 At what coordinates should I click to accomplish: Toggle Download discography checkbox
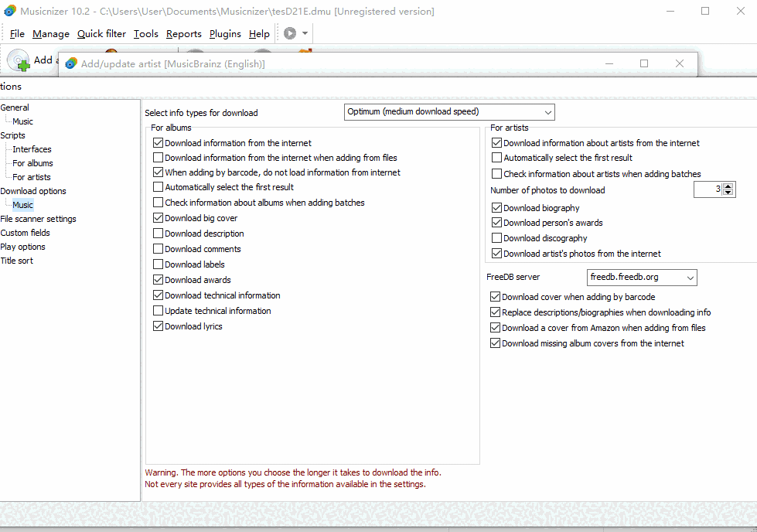pos(497,238)
